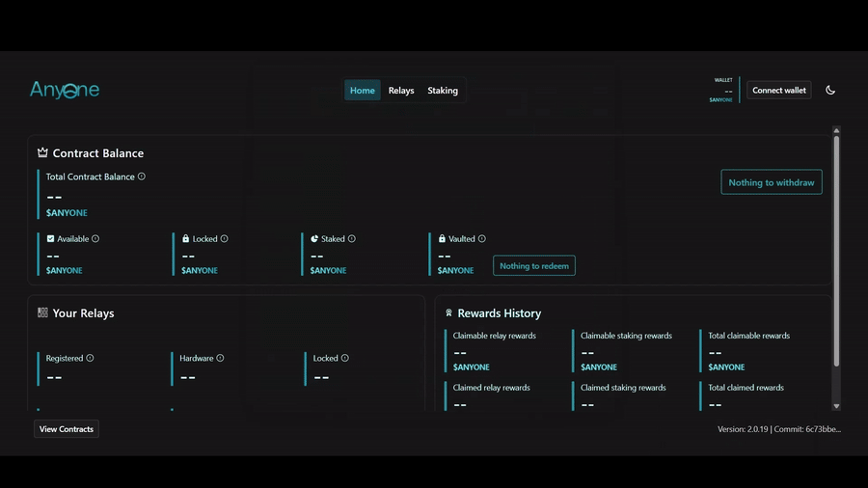
Task: Click the Nothing to redeem button
Action: [533, 265]
